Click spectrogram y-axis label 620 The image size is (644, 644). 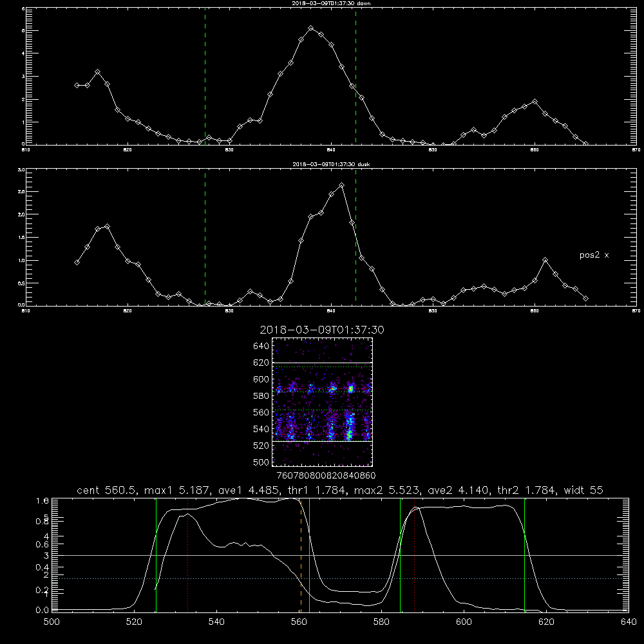[x=261, y=363]
